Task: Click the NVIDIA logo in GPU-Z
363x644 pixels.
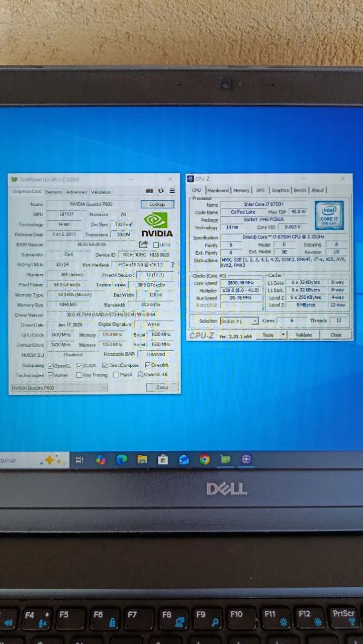Action: tap(157, 224)
